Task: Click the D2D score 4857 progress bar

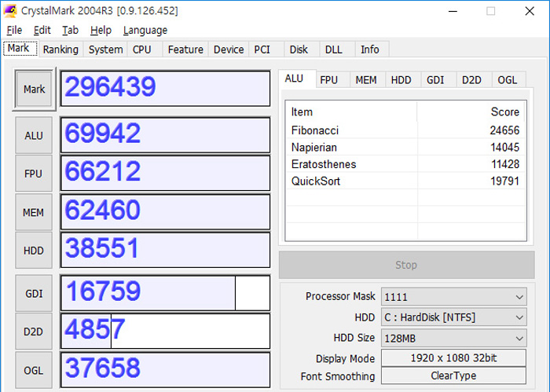Action: click(165, 331)
